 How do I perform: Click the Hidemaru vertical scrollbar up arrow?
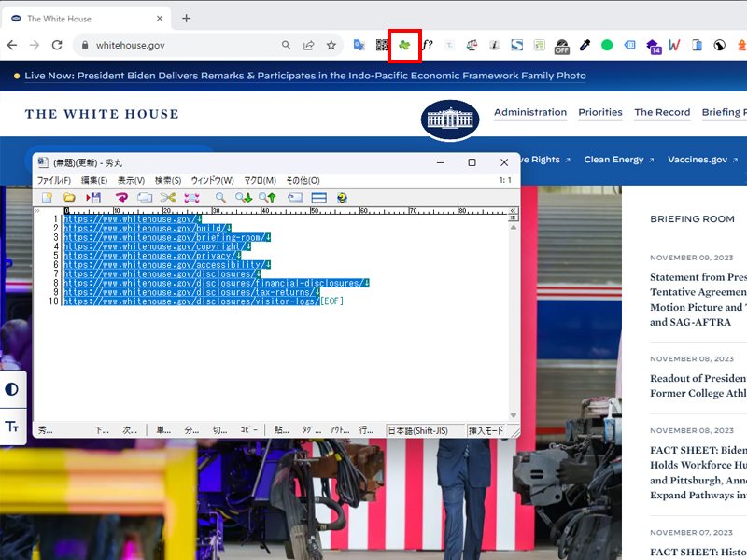coord(513,227)
